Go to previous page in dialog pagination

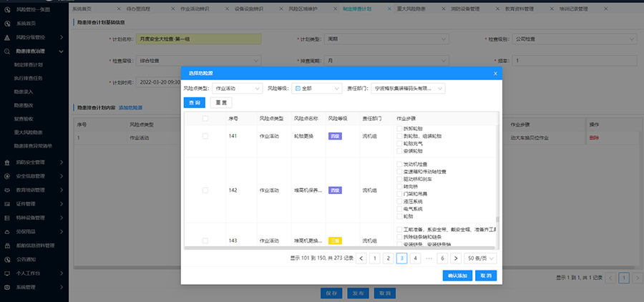361,258
